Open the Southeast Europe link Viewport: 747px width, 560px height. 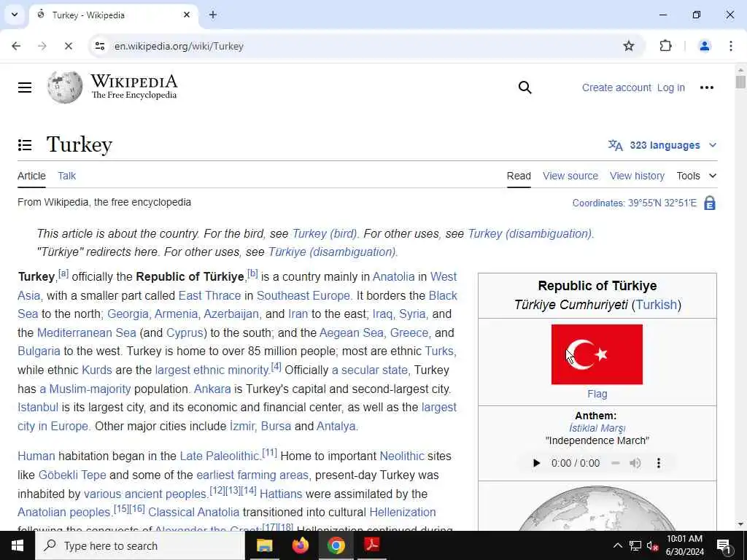click(303, 296)
